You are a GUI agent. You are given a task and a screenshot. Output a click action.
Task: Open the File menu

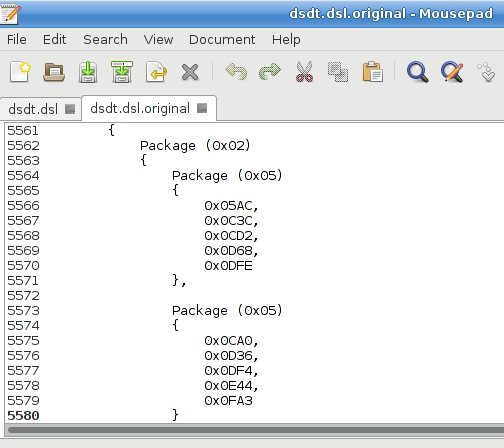[x=17, y=40]
